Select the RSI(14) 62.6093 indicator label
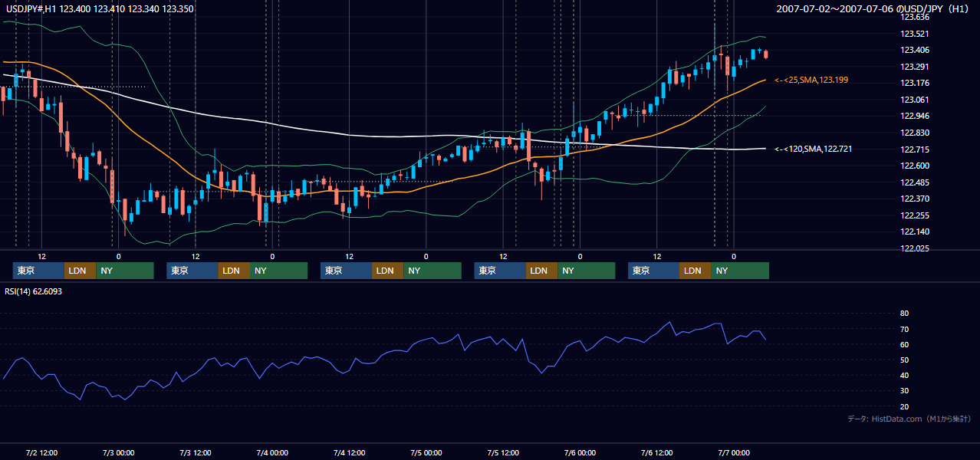Screen dimensions: 980x460 click(x=33, y=291)
